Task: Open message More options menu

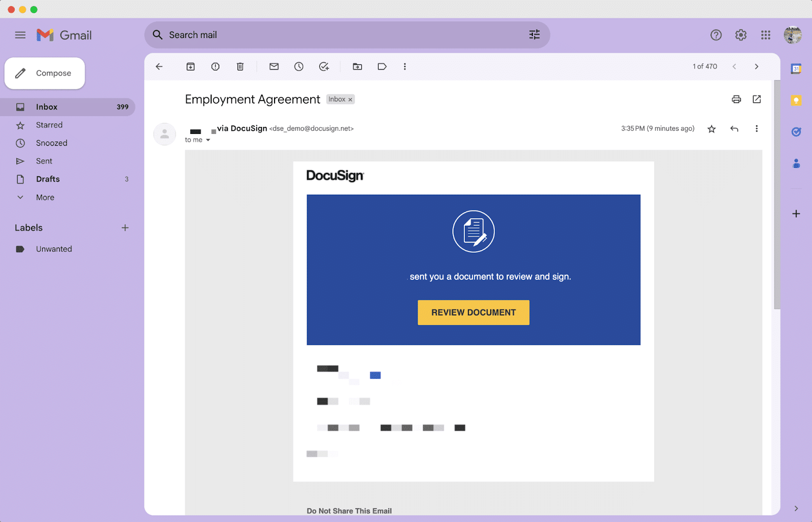Action: (757, 129)
